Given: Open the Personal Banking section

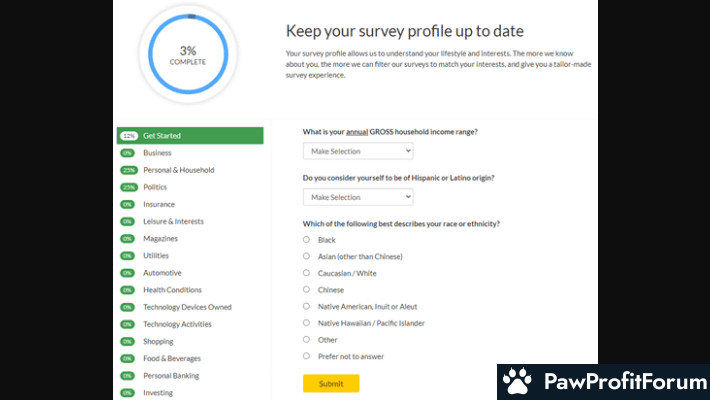Looking at the screenshot, I should 171,376.
